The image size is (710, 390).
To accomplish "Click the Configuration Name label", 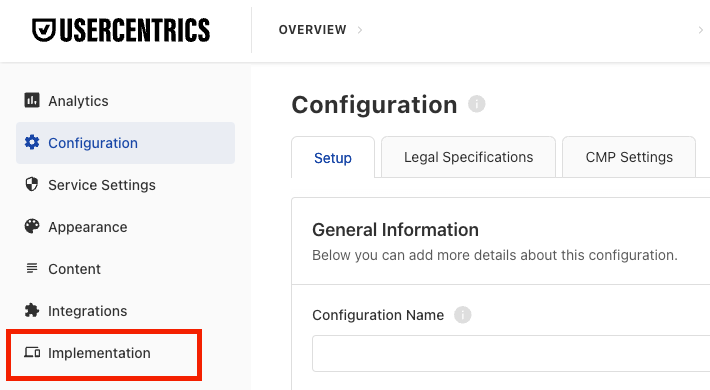I will pos(378,315).
